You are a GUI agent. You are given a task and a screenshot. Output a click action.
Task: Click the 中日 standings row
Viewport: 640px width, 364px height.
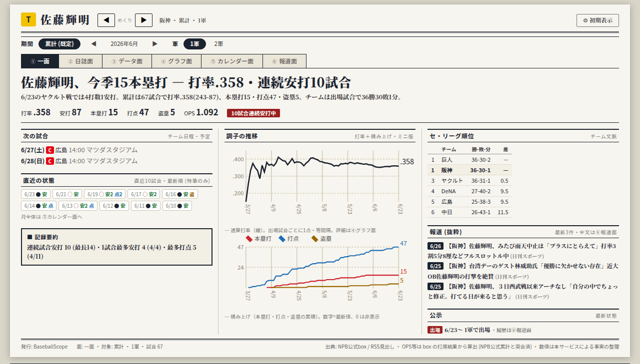click(x=469, y=212)
